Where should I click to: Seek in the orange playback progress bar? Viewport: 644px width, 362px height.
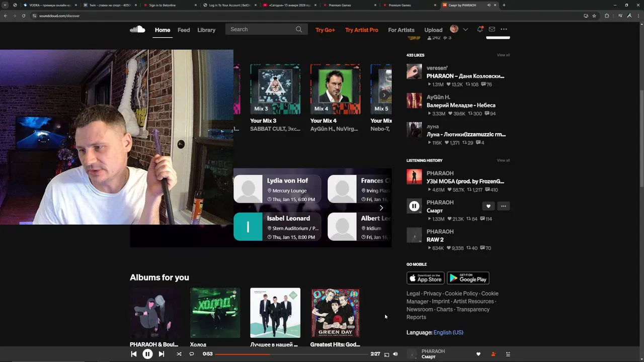click(292, 354)
